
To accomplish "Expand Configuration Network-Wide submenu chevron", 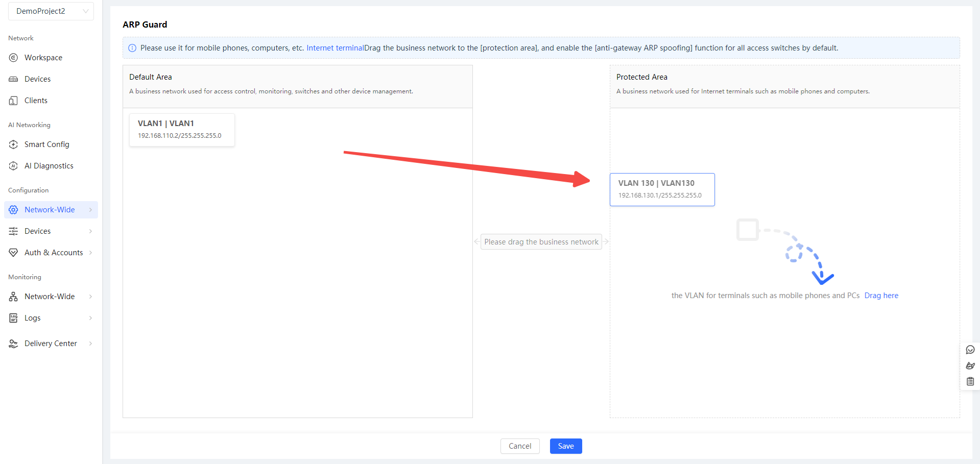I will tap(90, 210).
